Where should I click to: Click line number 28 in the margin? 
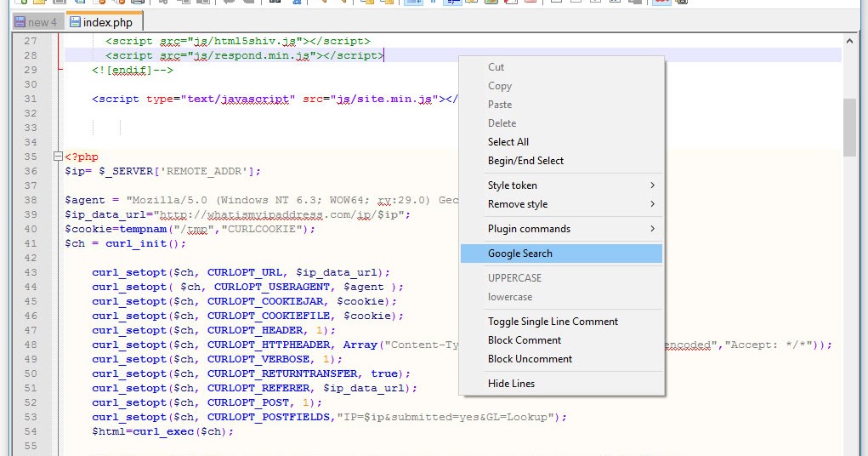31,55
